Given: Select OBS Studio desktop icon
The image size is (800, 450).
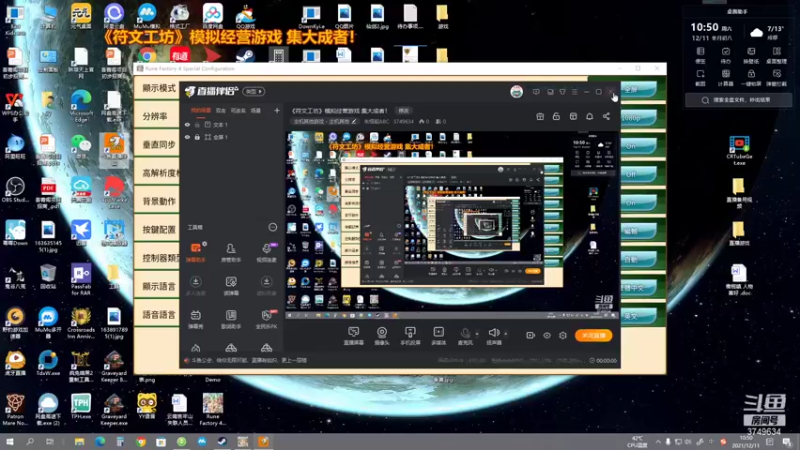Looking at the screenshot, I should click(x=15, y=190).
